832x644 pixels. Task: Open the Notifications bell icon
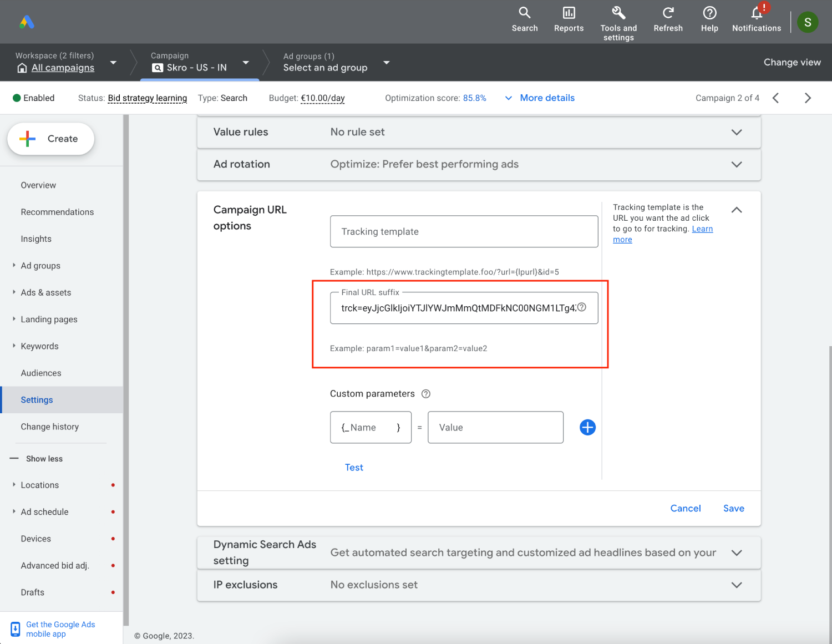757,13
